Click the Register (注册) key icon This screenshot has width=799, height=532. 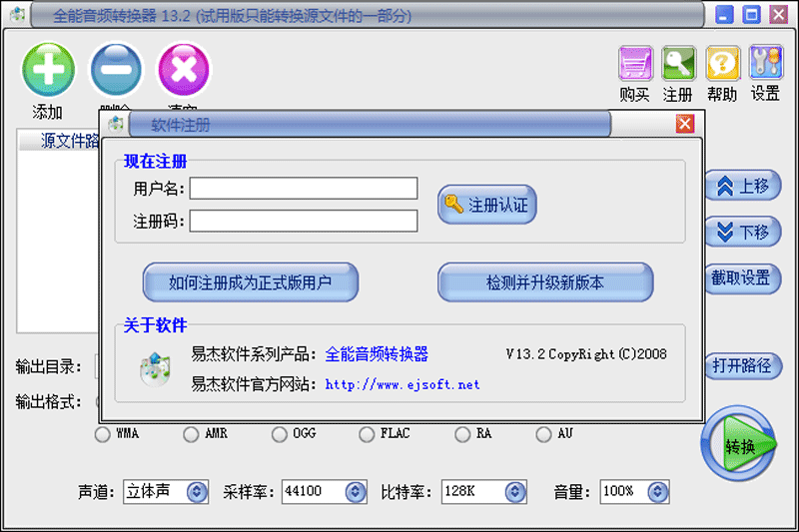678,65
